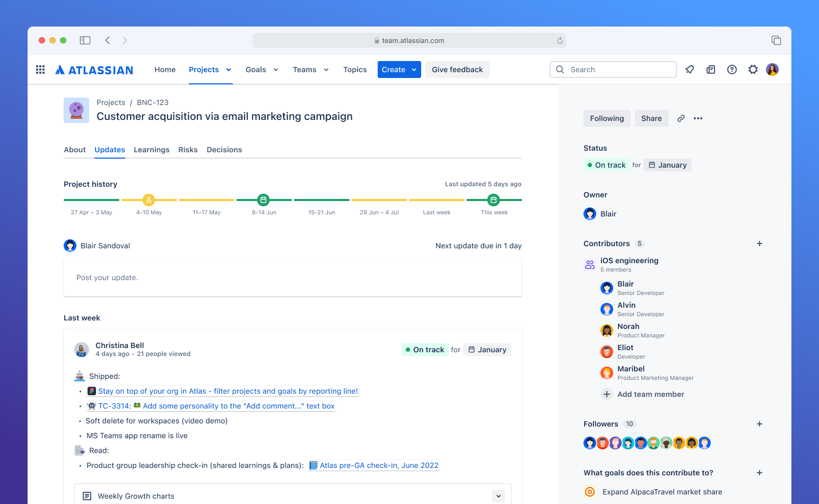The image size is (819, 504).
Task: Click the Expand AlpacaTravel goal target icon
Action: pyautogui.click(x=590, y=492)
